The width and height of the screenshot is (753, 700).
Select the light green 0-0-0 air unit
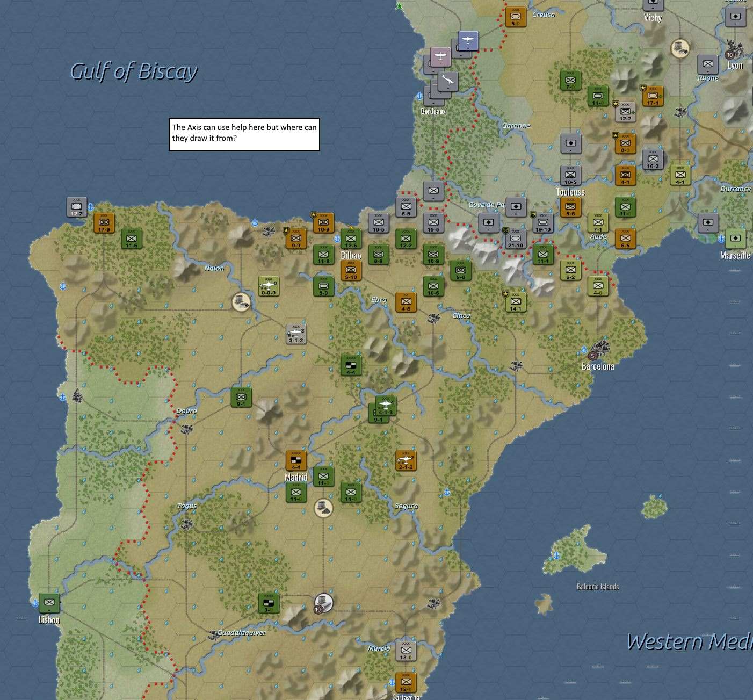[269, 286]
